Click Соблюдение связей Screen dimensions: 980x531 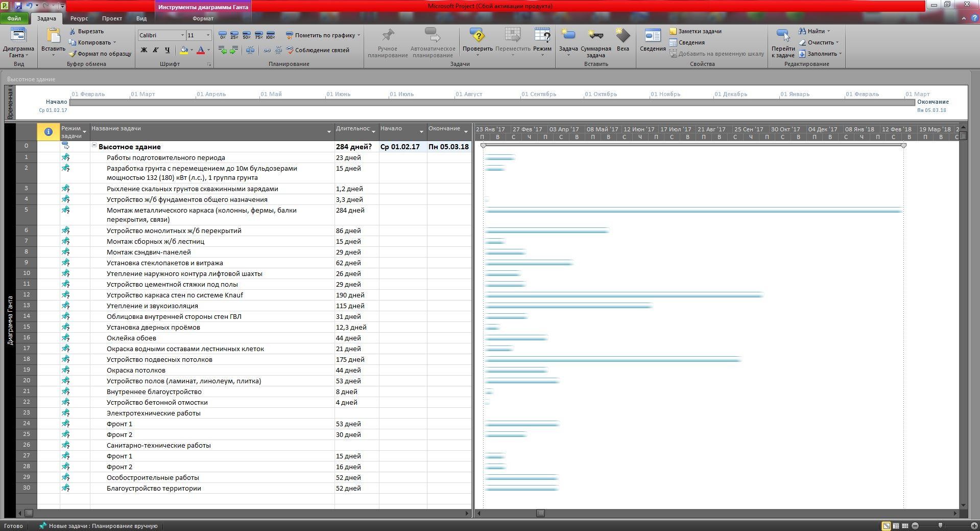(318, 50)
